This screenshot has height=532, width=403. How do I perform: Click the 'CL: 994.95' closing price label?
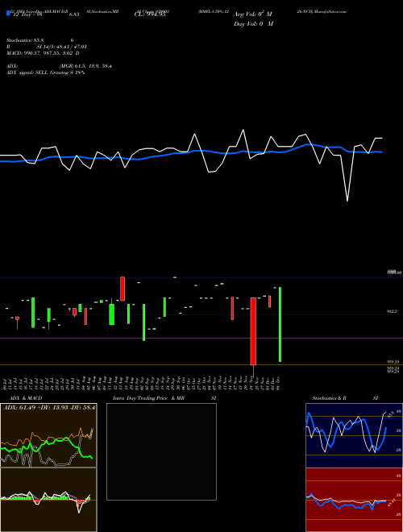pos(150,15)
